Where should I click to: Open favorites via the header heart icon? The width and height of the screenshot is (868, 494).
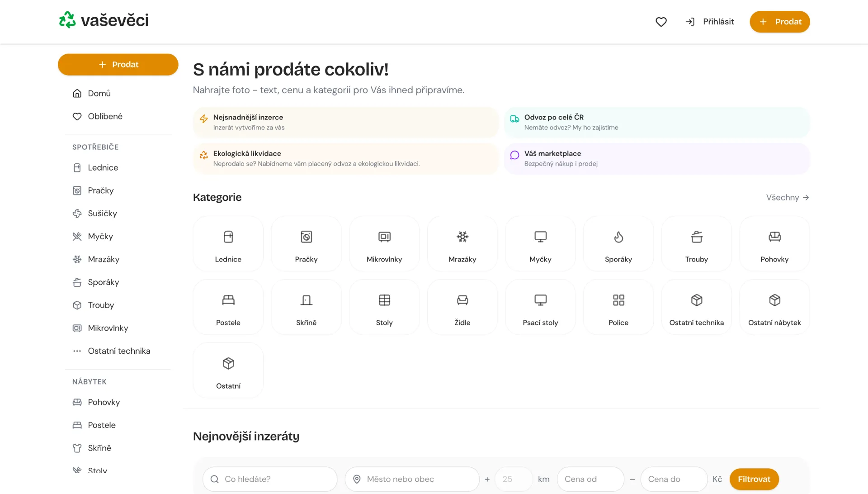(x=661, y=22)
